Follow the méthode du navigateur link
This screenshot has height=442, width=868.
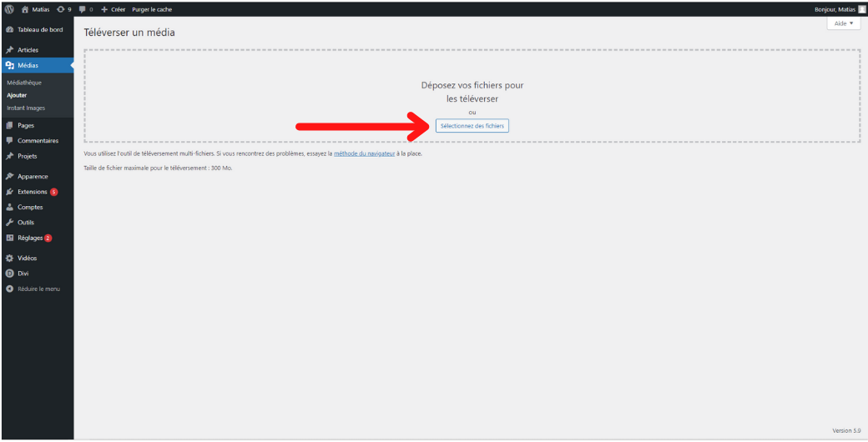pyautogui.click(x=364, y=153)
